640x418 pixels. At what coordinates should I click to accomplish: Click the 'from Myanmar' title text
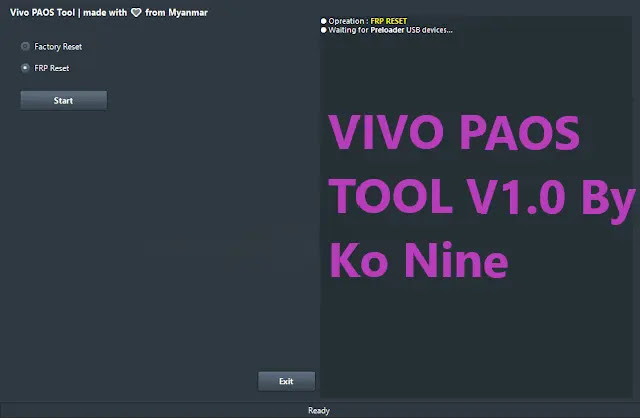(x=176, y=13)
